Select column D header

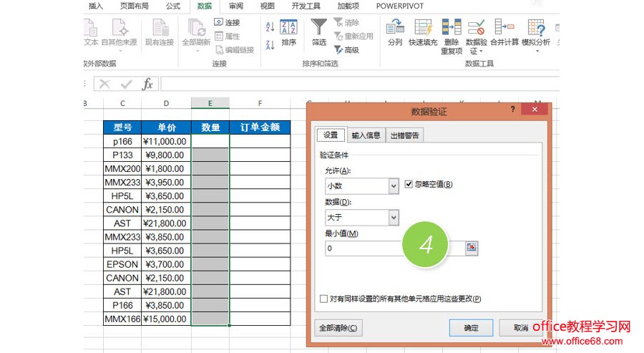[x=166, y=103]
